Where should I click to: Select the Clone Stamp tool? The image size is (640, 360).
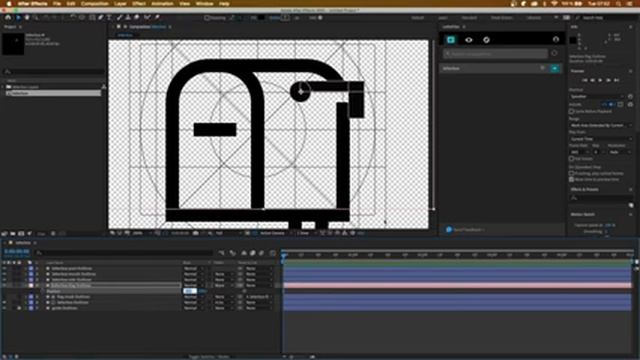tap(128, 18)
